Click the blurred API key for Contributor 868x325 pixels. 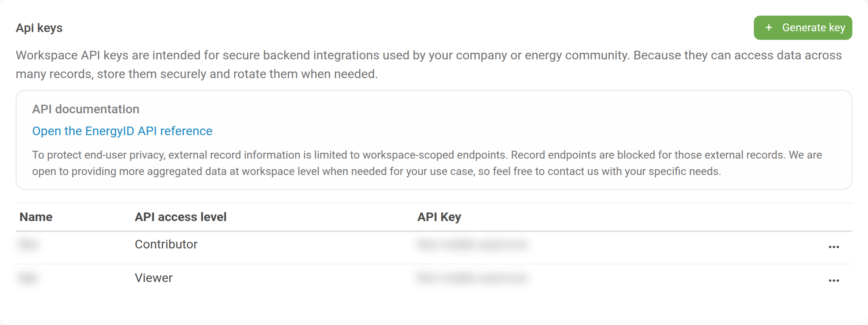[x=472, y=245]
